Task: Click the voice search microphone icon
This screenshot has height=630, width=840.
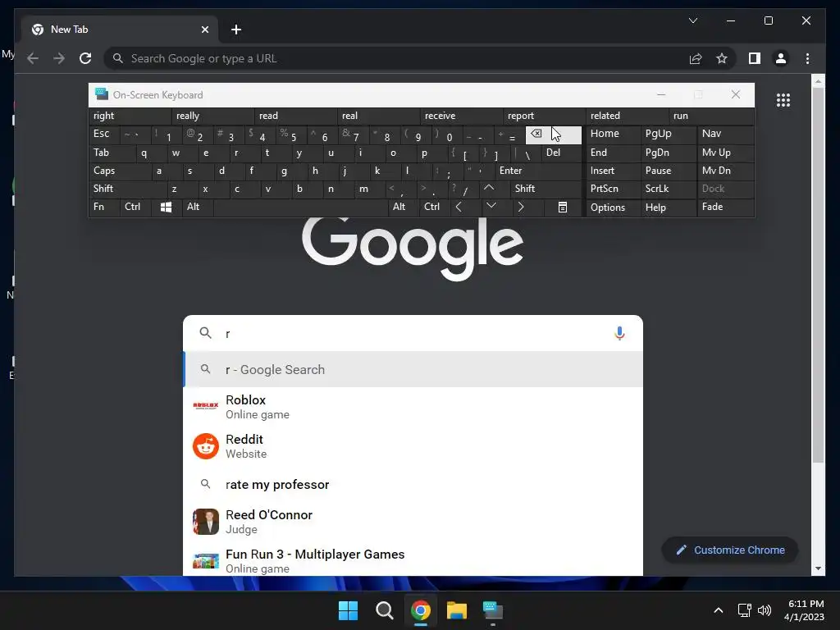Action: click(619, 333)
